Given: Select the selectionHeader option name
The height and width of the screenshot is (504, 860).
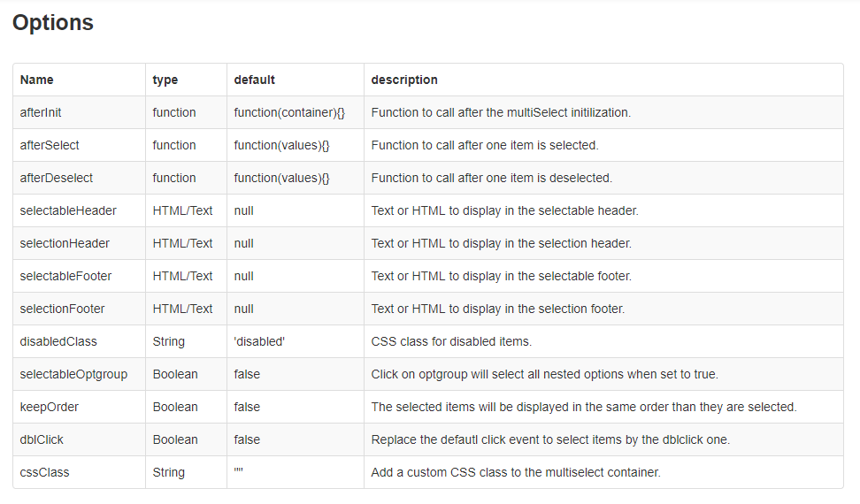Looking at the screenshot, I should 65,244.
